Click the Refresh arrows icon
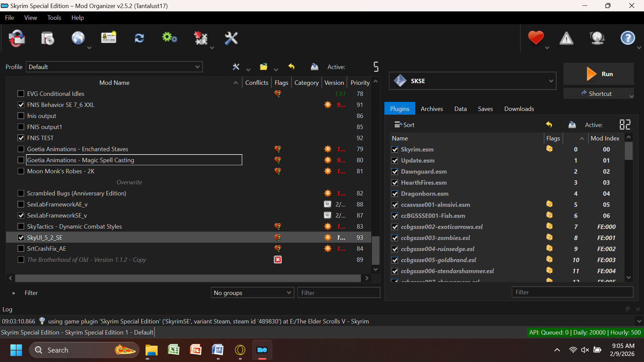Viewport: 644px width, 362px height. [139, 38]
